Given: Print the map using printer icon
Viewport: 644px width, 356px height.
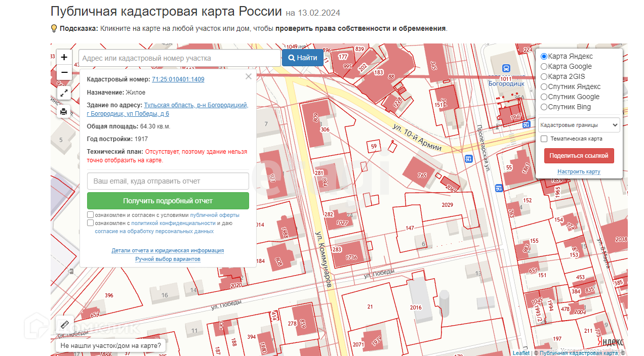Looking at the screenshot, I should coord(64,111).
